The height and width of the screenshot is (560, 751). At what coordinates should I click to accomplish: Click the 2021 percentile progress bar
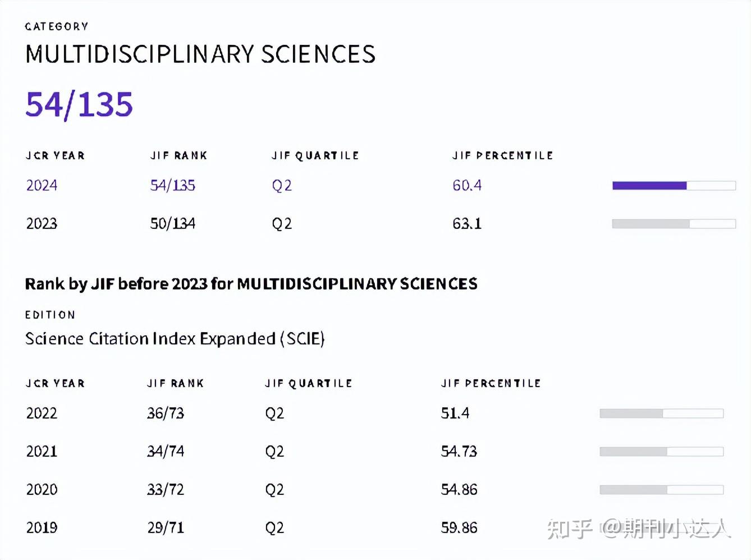pos(661,452)
